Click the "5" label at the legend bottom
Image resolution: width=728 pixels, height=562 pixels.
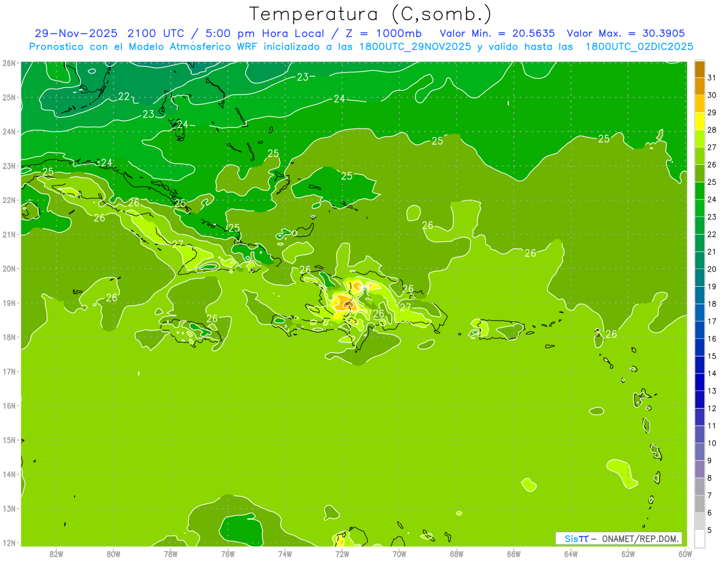click(x=710, y=530)
